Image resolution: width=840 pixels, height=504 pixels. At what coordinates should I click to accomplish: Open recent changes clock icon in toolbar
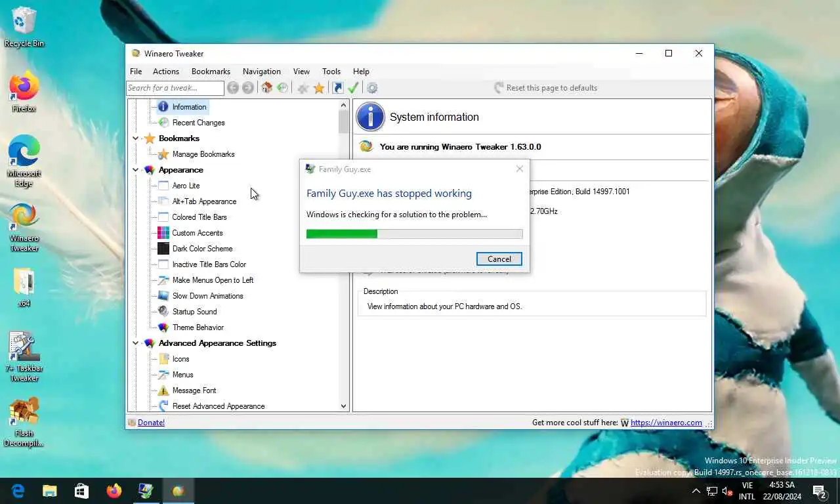282,88
